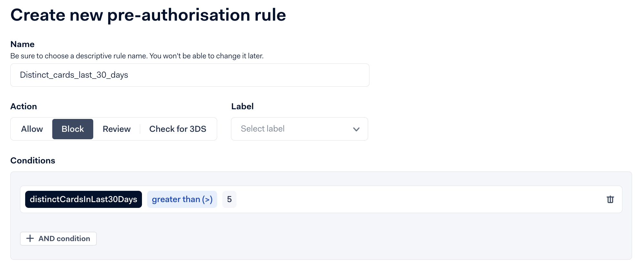The height and width of the screenshot is (263, 644).
Task: Pick Check for 3DS action
Action: point(177,129)
